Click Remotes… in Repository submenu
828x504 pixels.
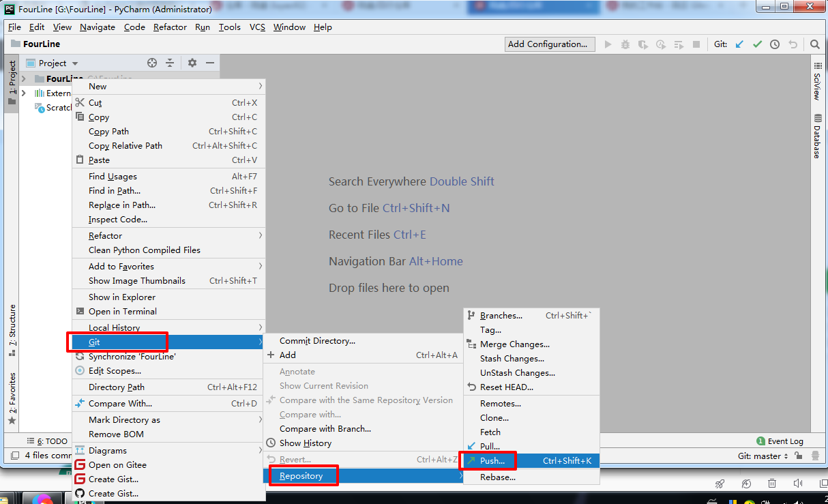tap(531, 403)
